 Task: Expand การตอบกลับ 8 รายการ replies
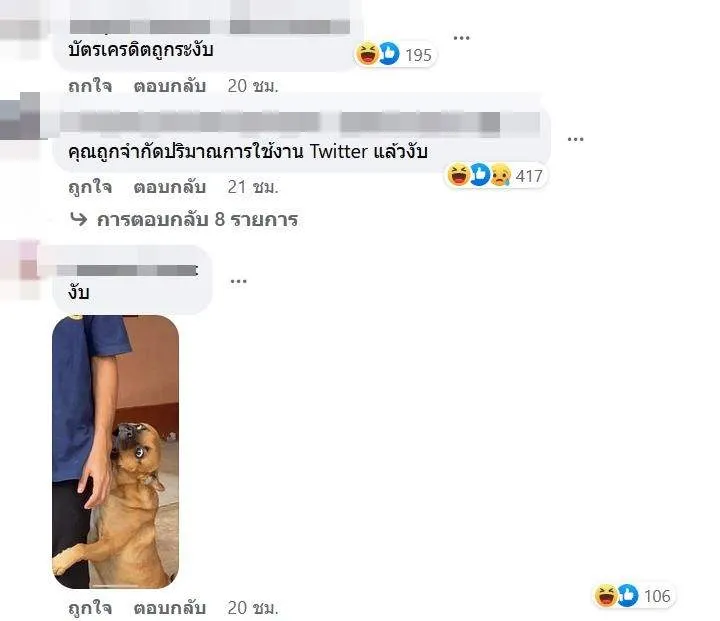click(197, 220)
